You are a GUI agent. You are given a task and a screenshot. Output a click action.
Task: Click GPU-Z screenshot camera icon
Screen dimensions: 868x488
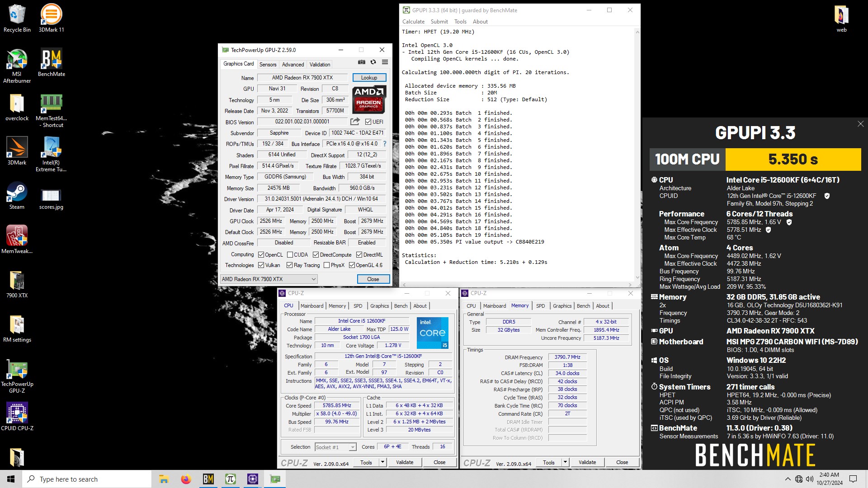[362, 62]
